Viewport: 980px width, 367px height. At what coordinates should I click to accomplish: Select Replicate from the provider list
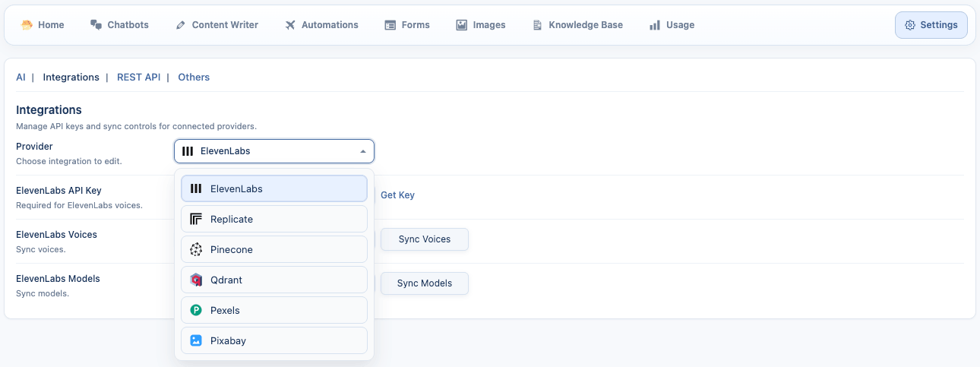[x=273, y=219]
